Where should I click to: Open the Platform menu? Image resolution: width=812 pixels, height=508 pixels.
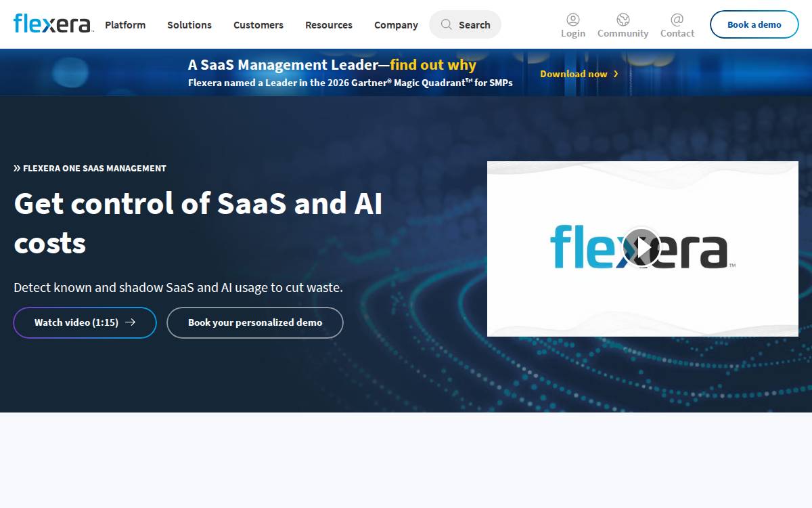[125, 25]
